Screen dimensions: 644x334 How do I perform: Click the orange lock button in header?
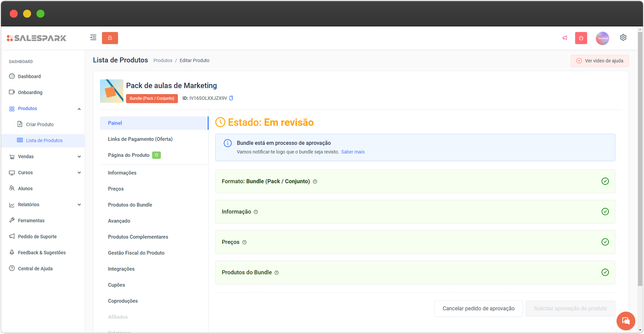pyautogui.click(x=110, y=38)
